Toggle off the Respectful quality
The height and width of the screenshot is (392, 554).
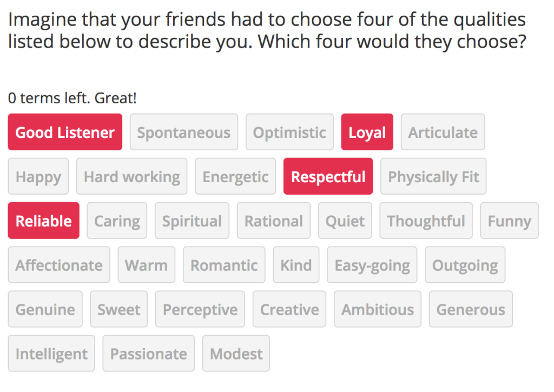[328, 177]
